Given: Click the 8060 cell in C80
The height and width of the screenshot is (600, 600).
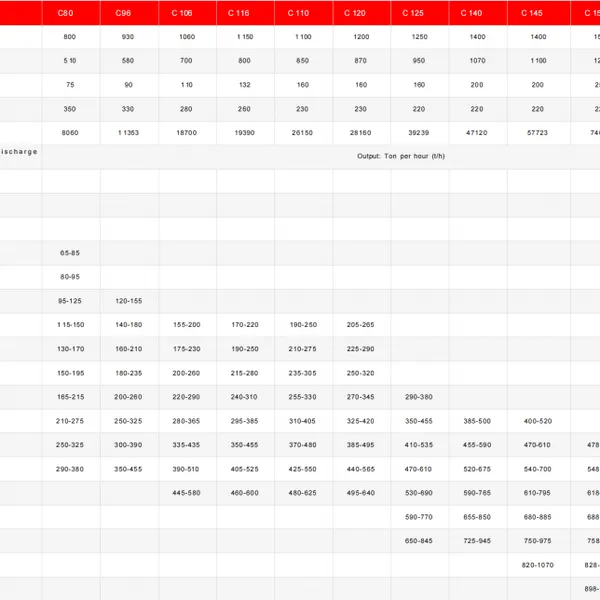Looking at the screenshot, I should click(70, 133).
